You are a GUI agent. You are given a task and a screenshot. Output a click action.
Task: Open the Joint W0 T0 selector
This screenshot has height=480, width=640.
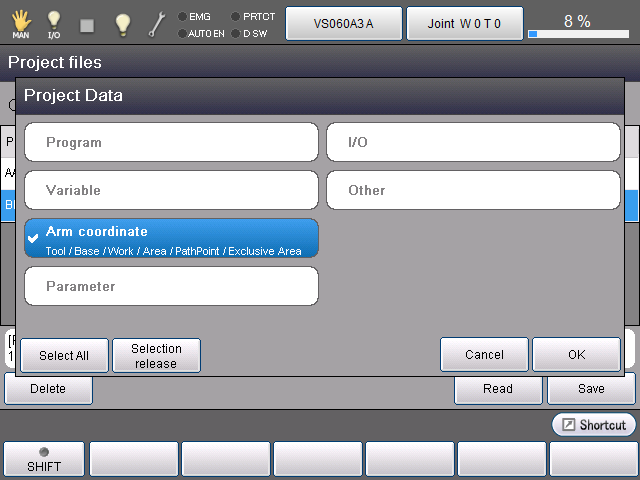click(x=464, y=24)
